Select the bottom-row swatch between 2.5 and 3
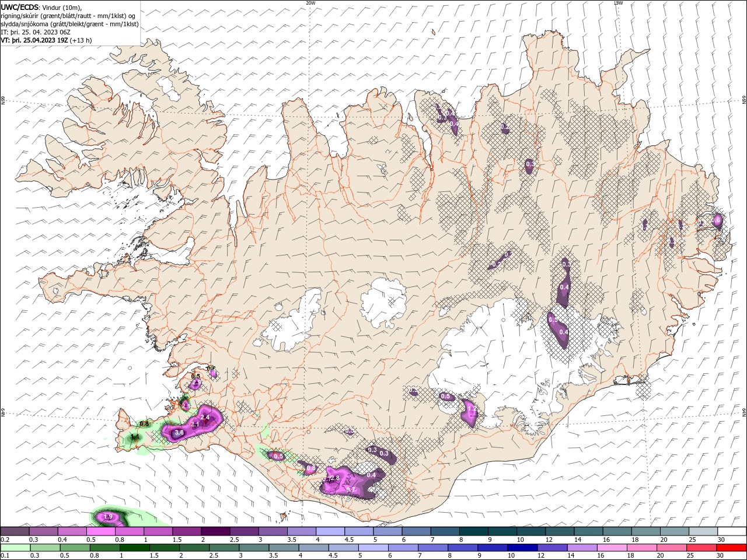747x560 pixels. point(225,548)
